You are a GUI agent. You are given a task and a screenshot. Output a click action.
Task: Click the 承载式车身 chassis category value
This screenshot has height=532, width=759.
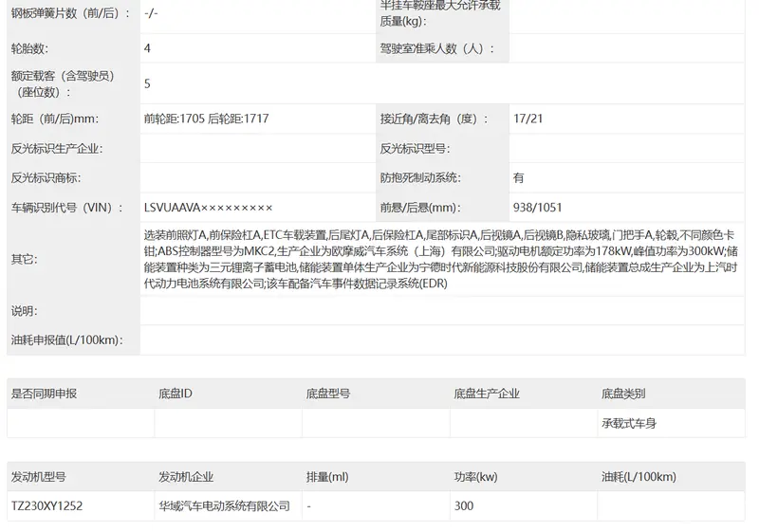pyautogui.click(x=628, y=423)
